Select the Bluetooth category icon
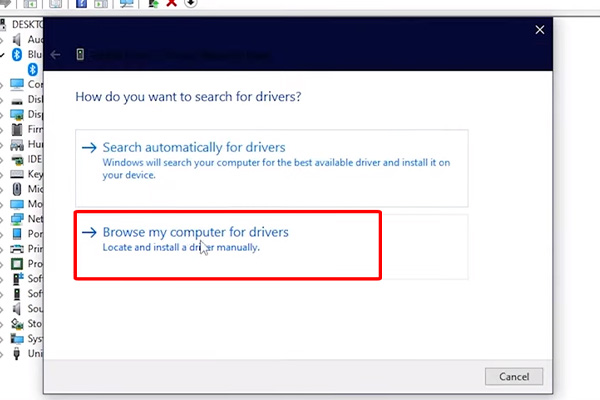Image resolution: width=600 pixels, height=400 pixels. pos(16,54)
